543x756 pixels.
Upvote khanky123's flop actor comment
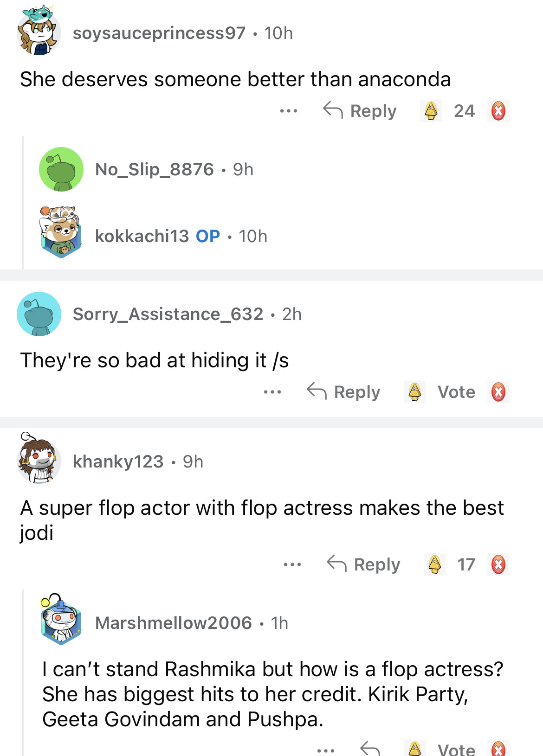pos(435,564)
